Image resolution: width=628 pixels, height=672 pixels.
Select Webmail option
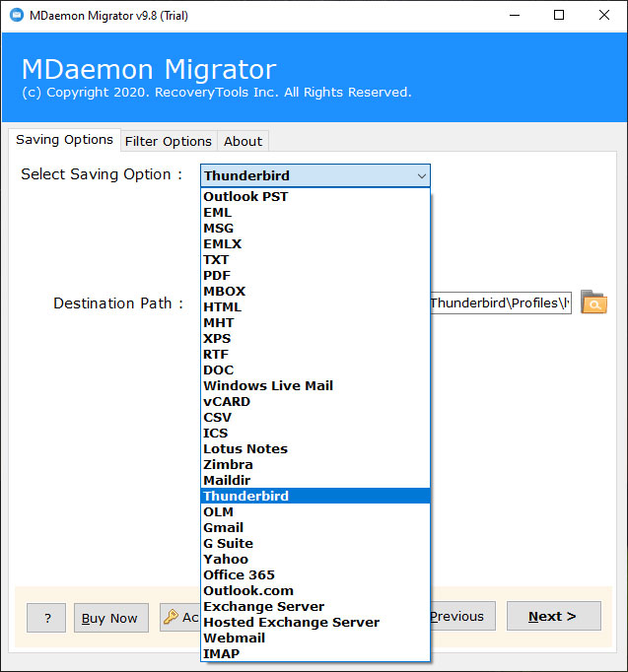click(x=315, y=638)
